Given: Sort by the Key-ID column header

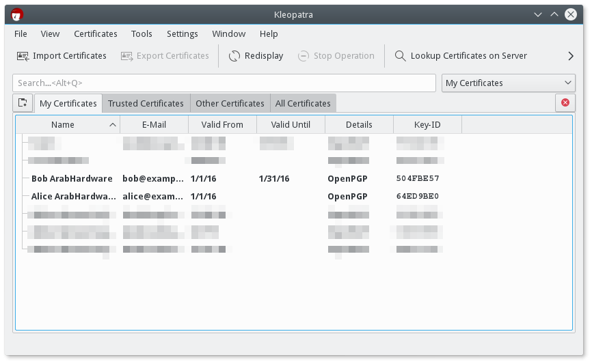Looking at the screenshot, I should pos(427,125).
